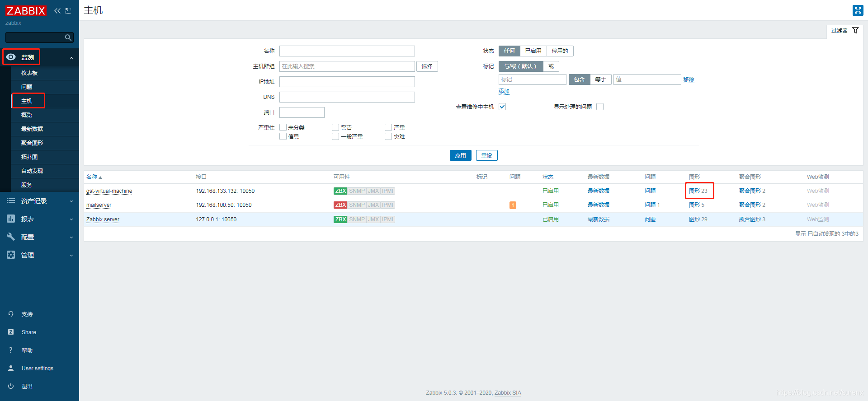The width and height of the screenshot is (868, 401).
Task: Select tag operator 等于
Action: point(600,79)
